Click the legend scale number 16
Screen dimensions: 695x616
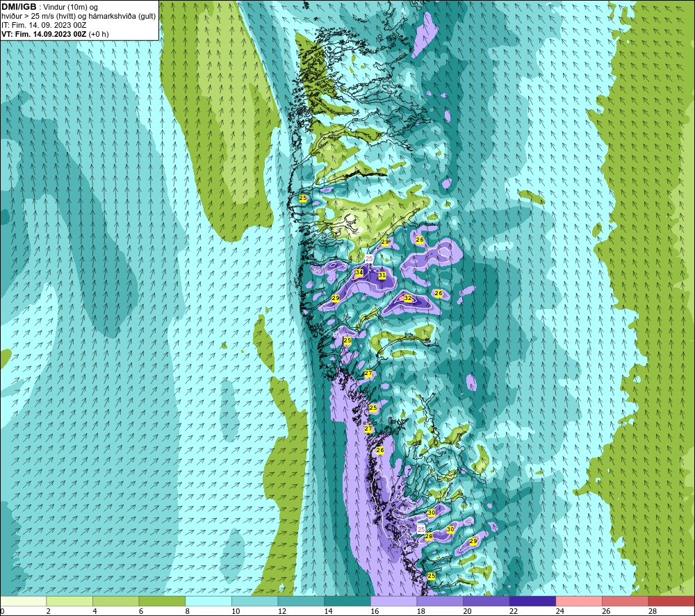(375, 611)
